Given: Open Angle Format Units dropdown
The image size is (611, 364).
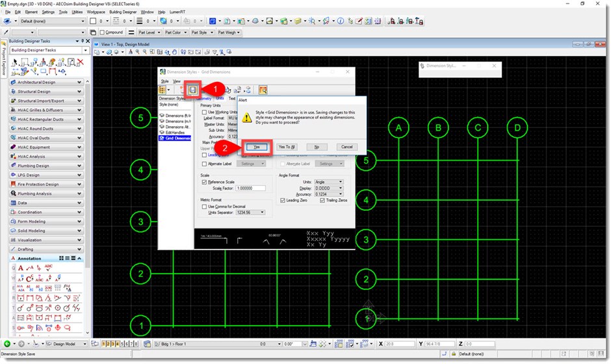Looking at the screenshot, I should pyautogui.click(x=328, y=182).
